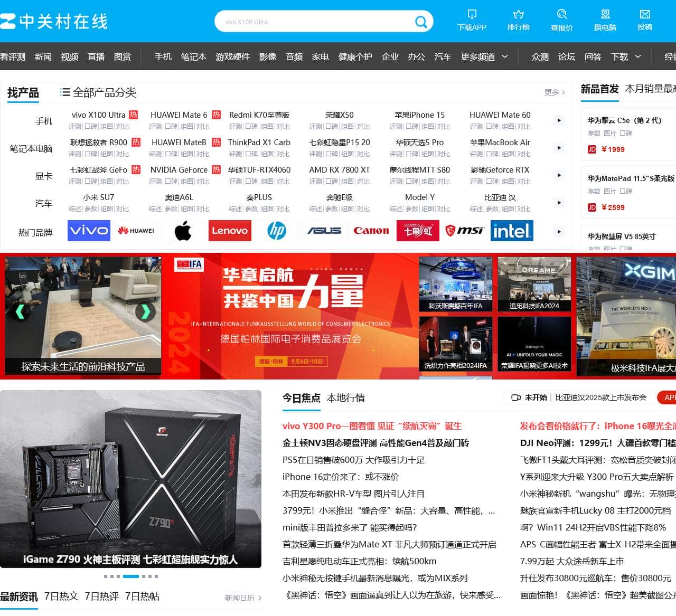Open the 荣耀IFA揭晓更多AI技术 thumbnail

[x=534, y=344]
